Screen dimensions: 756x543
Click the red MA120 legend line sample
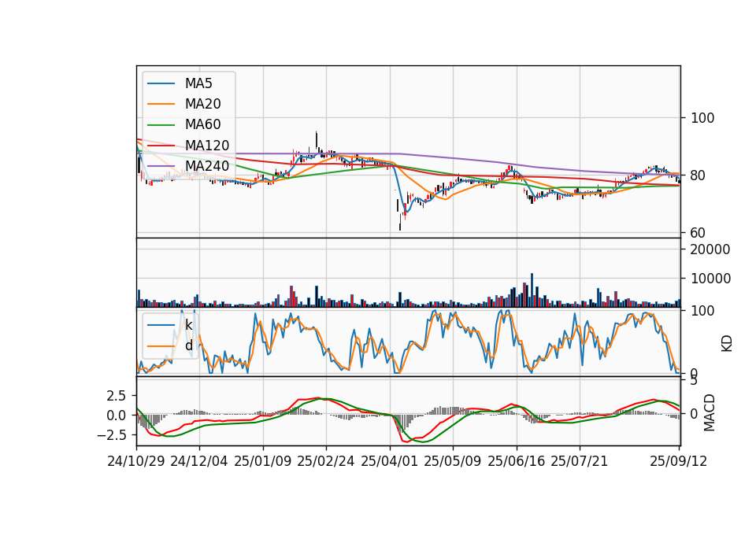click(x=161, y=145)
